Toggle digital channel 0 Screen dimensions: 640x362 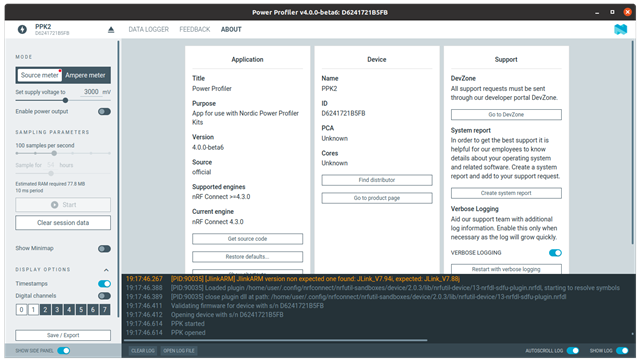click(x=22, y=310)
